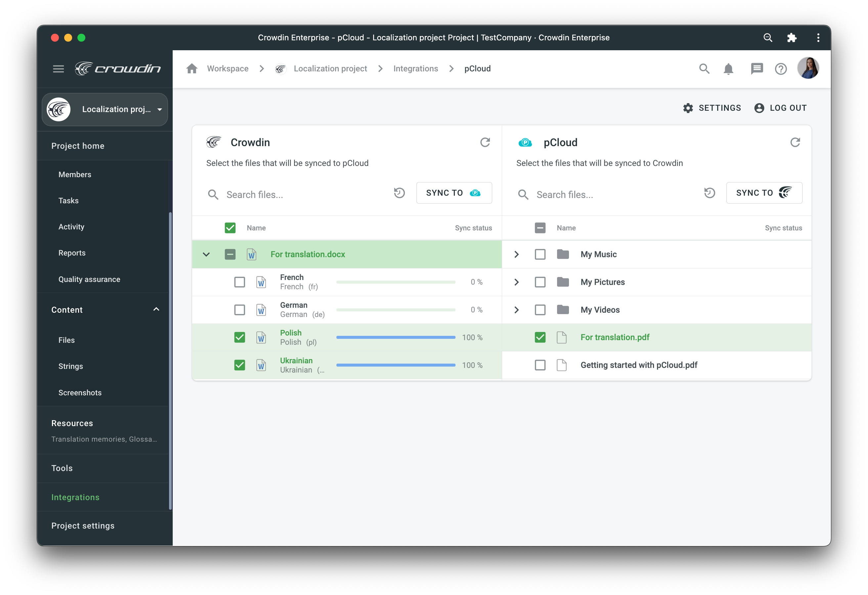Collapse the Content section in sidebar
Screen dimensions: 868x595
[156, 309]
